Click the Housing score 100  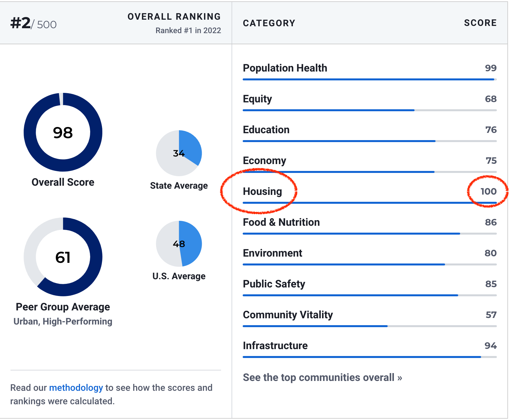[488, 191]
